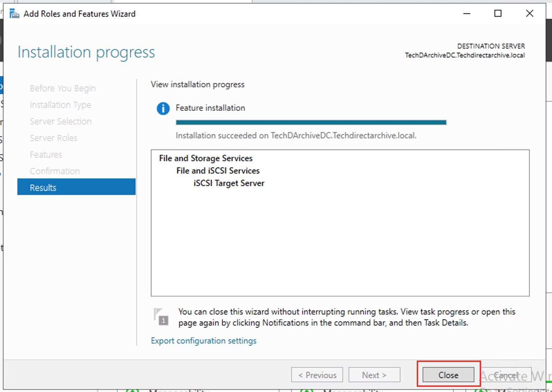Click the Previous button
Image resolution: width=552 pixels, height=392 pixels.
317,375
